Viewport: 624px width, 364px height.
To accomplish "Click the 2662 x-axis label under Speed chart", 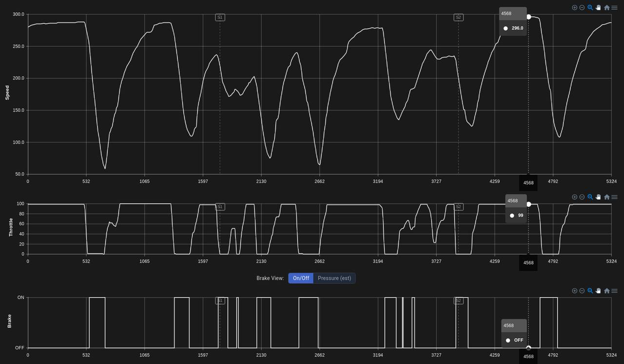I will click(x=320, y=181).
